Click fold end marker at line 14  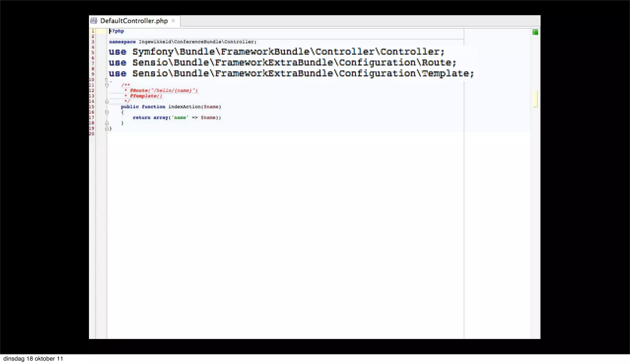pyautogui.click(x=107, y=101)
